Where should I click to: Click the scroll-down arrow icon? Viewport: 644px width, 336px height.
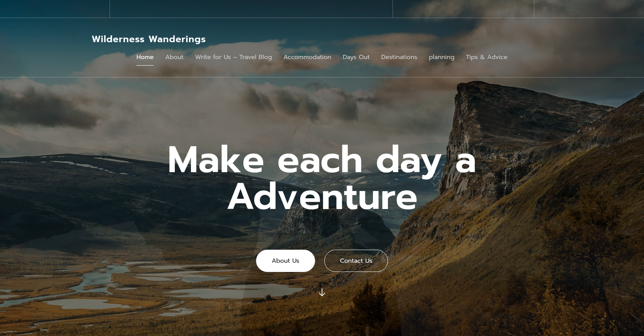click(322, 292)
